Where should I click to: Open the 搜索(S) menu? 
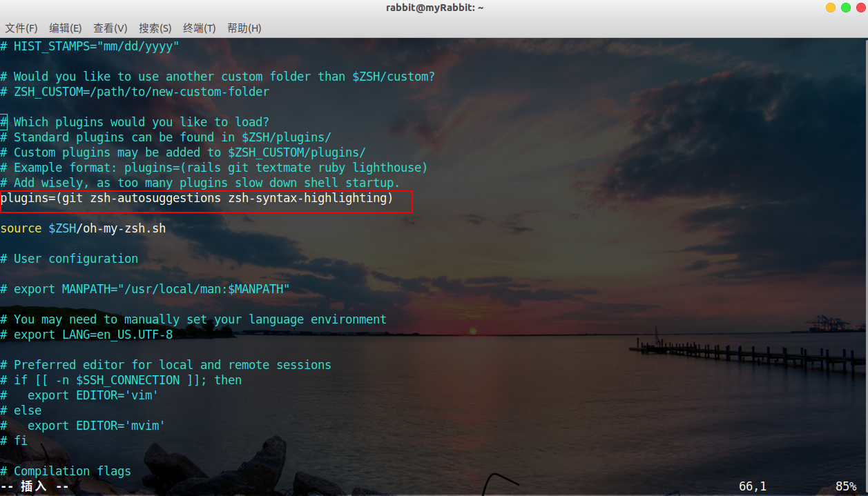[155, 28]
